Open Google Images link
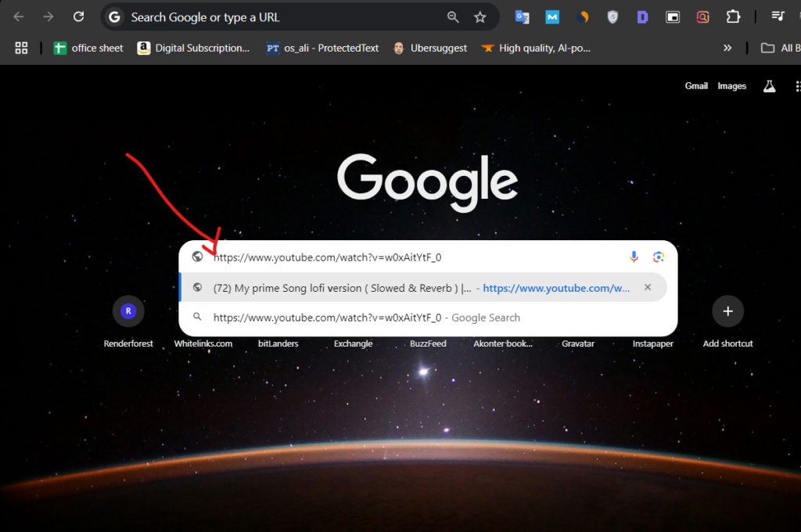Viewport: 801px width, 532px height. [731, 86]
